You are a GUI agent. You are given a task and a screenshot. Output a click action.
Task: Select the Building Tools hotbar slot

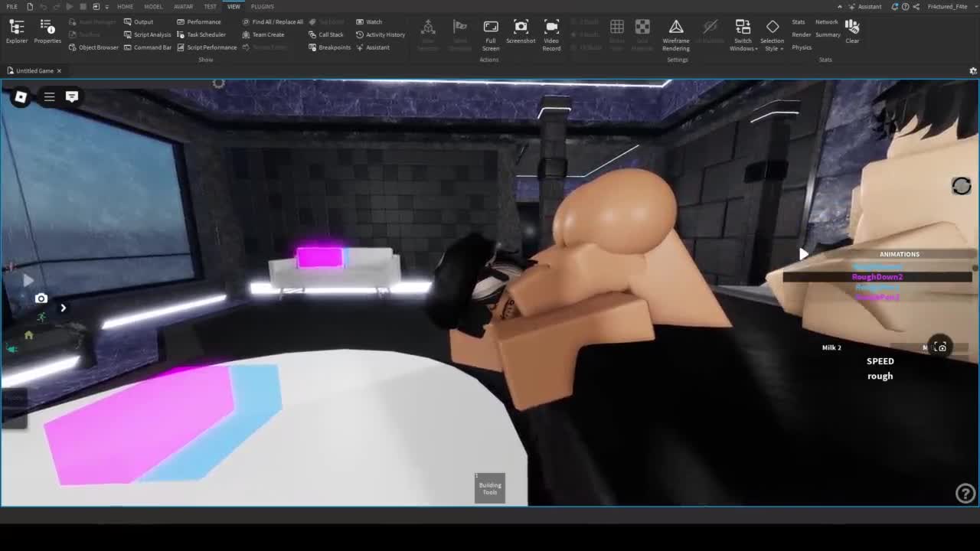click(x=490, y=487)
